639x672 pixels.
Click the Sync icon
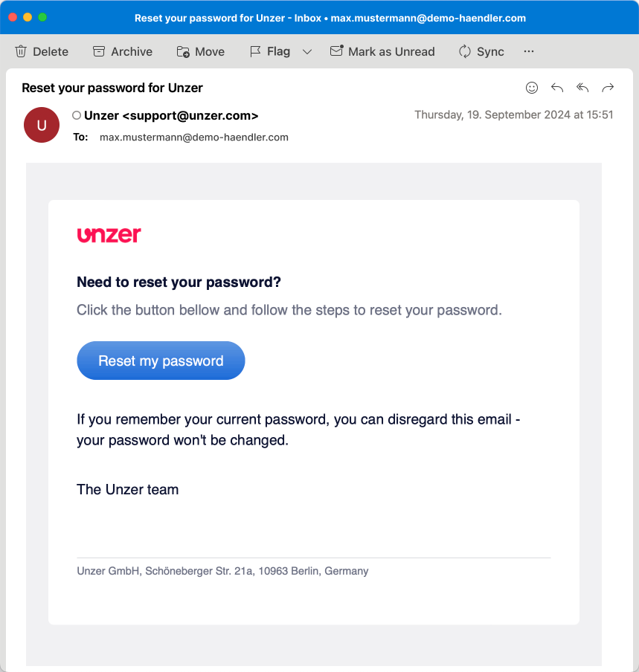465,51
